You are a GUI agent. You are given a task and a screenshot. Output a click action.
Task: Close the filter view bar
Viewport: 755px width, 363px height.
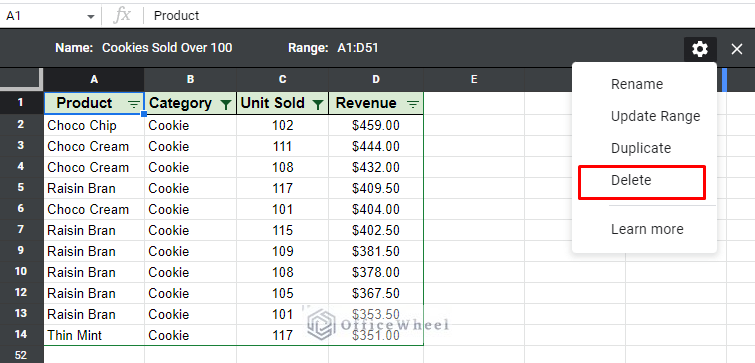pos(737,49)
